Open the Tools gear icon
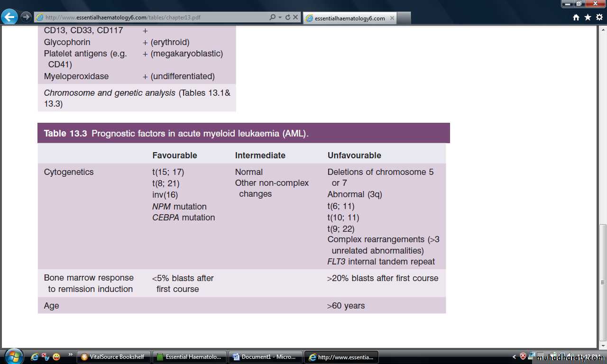607x364 pixels. coord(599,18)
